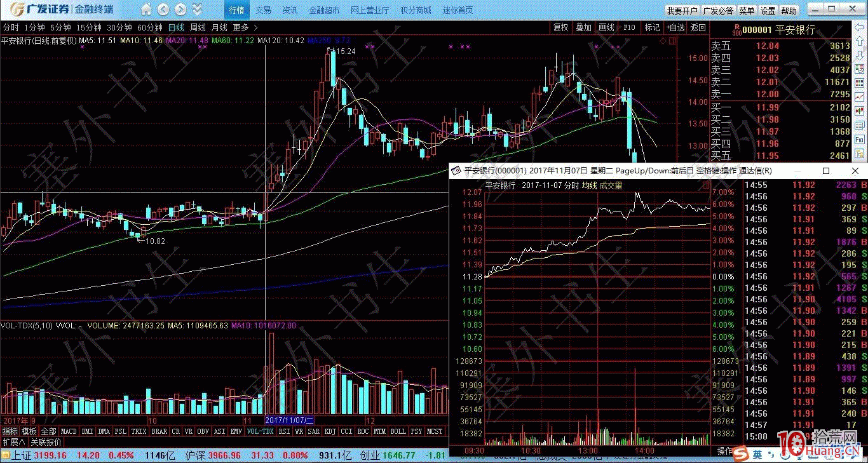Click the up arrow icon in right sidebar
Viewport: 868px width, 463px height.
point(860,40)
